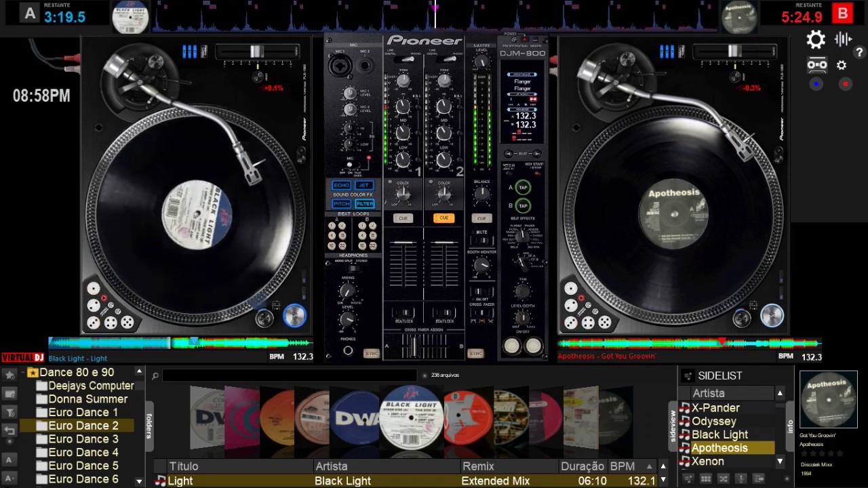Click track list scroll-down arrow
Image resolution: width=868 pixels, height=488 pixels.
pyautogui.click(x=663, y=481)
